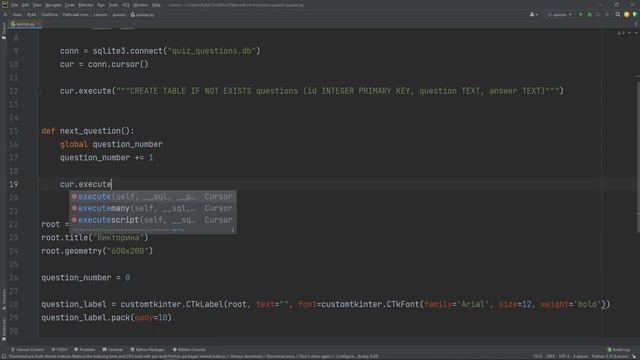The width and height of the screenshot is (640, 360).
Task: Open the Terminal tool window
Action: [113, 350]
